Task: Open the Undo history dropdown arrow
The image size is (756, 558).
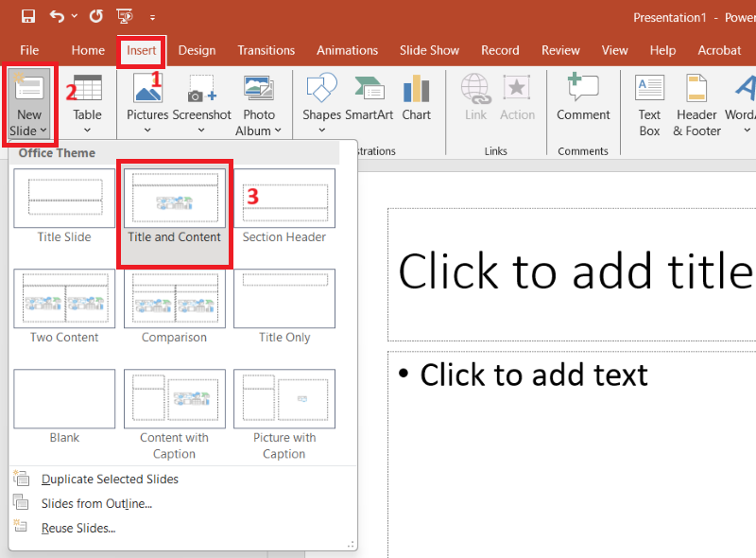Action: click(75, 16)
